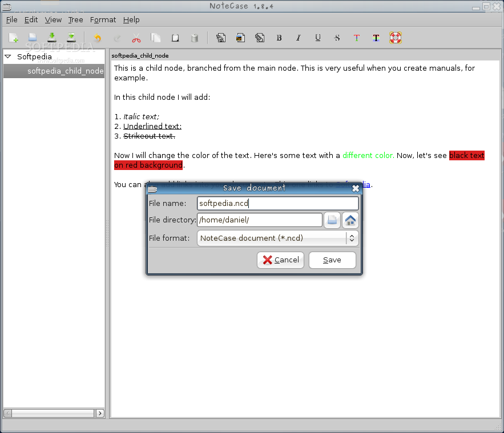Click the Paste clipboard icon
The height and width of the screenshot is (433, 504).
click(175, 38)
